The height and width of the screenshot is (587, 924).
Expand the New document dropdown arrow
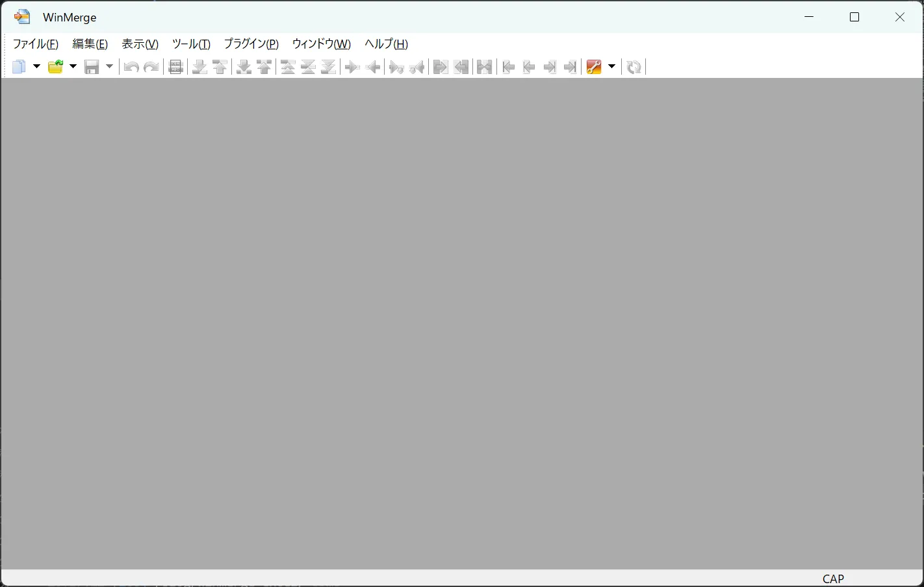(36, 67)
